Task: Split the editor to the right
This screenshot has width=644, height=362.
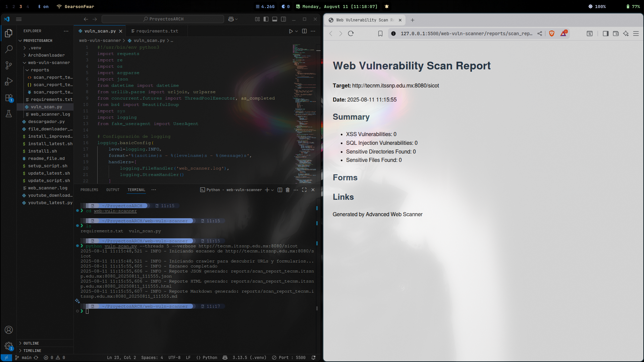Action: pos(304,31)
